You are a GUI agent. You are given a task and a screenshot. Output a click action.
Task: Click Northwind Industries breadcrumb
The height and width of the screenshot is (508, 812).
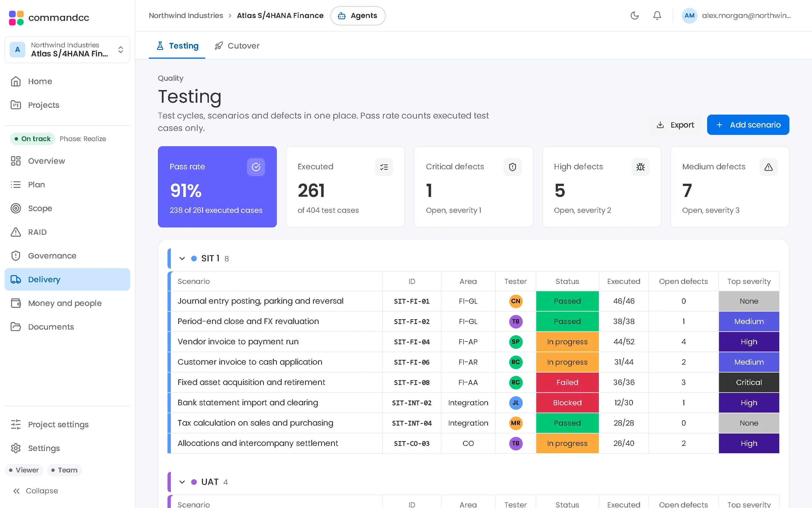point(186,16)
